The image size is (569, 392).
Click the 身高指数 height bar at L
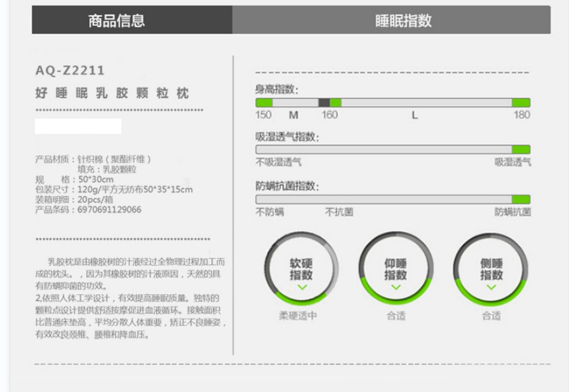coord(415,103)
